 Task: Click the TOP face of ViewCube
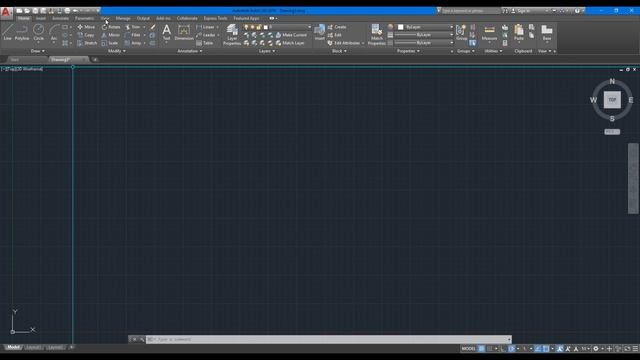coord(612,100)
